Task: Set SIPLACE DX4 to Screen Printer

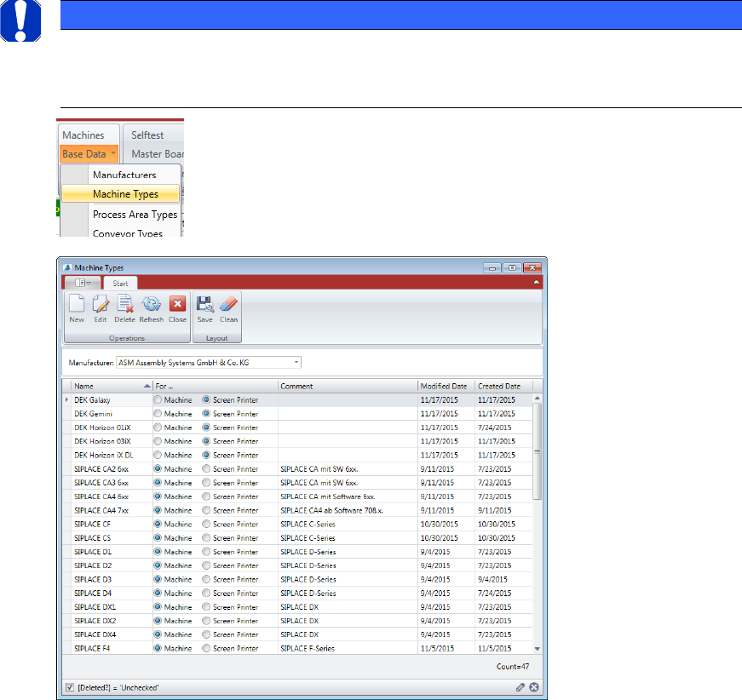Action: coord(206,634)
